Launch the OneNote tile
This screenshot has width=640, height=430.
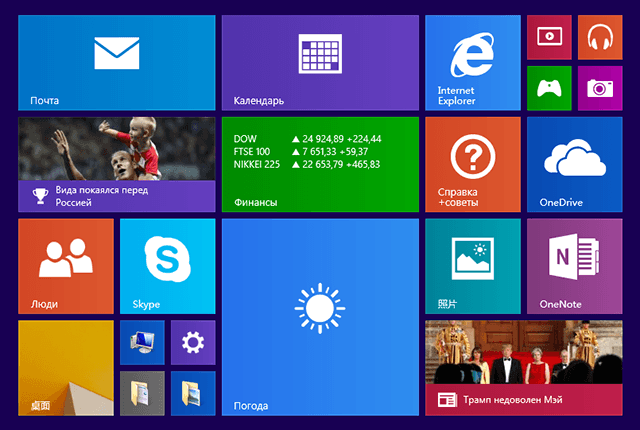(575, 266)
